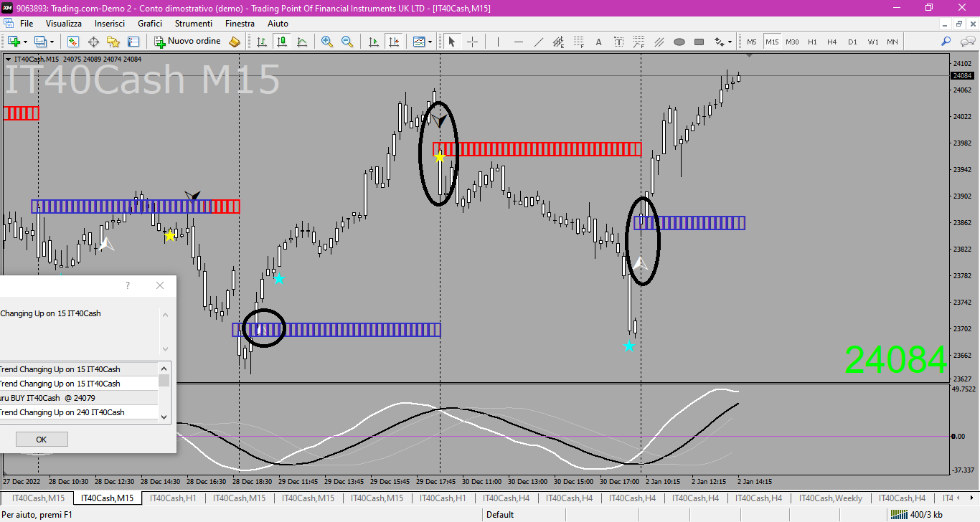This screenshot has height=522, width=980.
Task: Open the Data Window crosshair-target icon
Action: [x=93, y=42]
